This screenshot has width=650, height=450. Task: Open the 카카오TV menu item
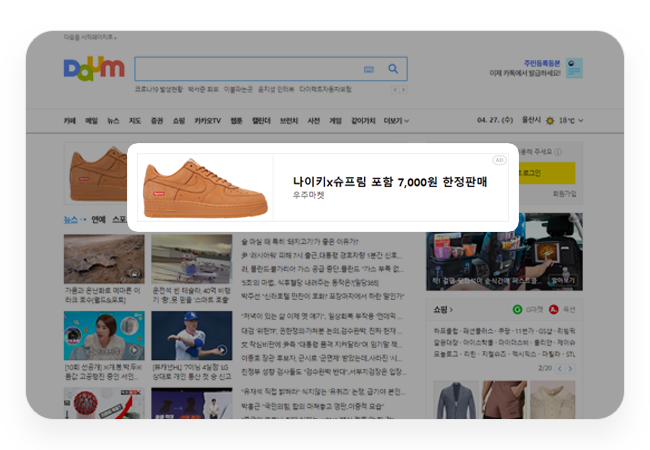208,121
